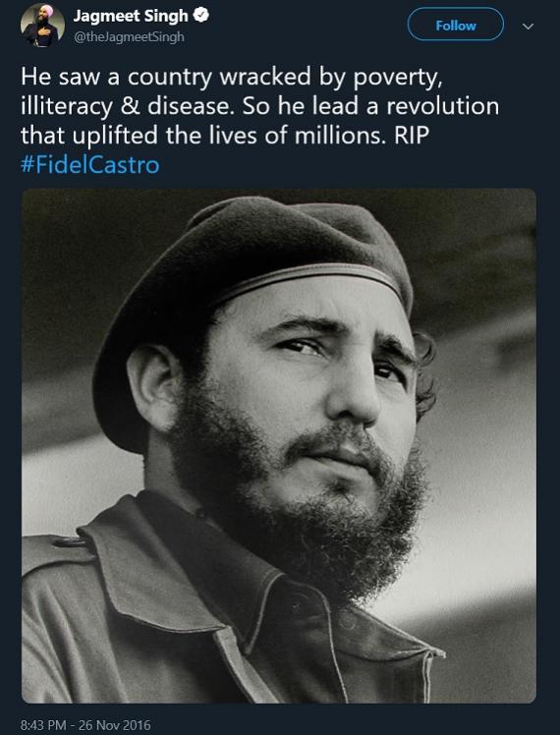Open Jagmeet Singh's profile avatar

tap(42, 25)
